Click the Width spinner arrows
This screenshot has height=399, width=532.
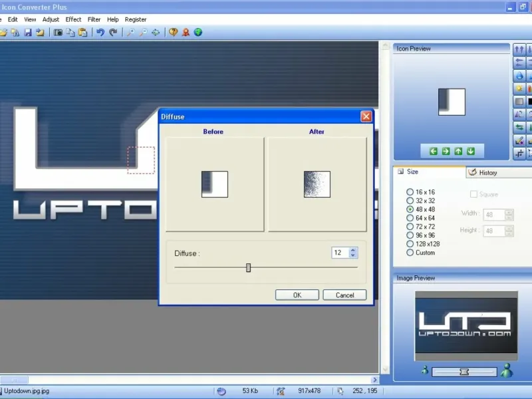[x=509, y=215]
